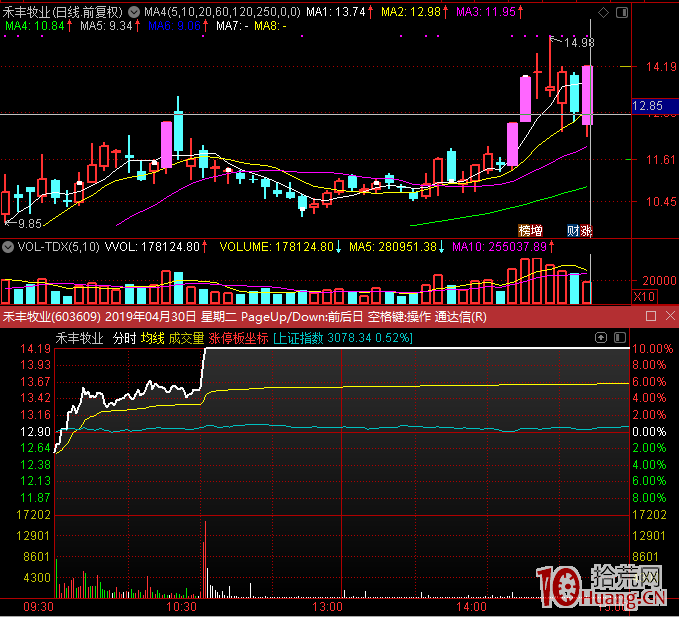Click the 20000 volume axis label
This screenshot has height=617, width=679.
point(659,281)
